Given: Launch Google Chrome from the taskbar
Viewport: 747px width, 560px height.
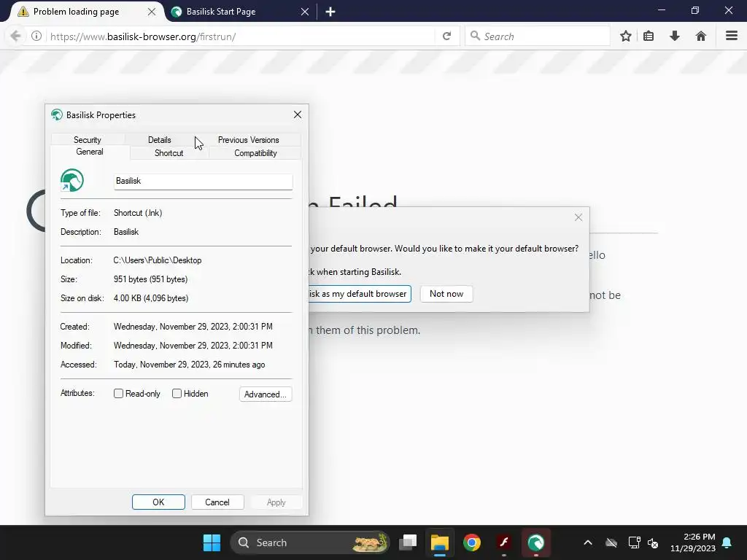Looking at the screenshot, I should [x=472, y=542].
